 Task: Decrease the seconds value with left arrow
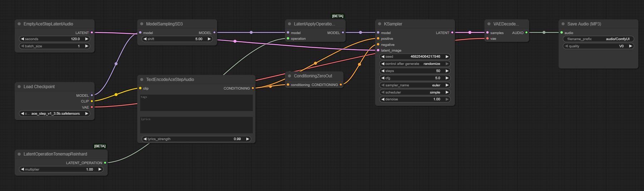pyautogui.click(x=23, y=39)
